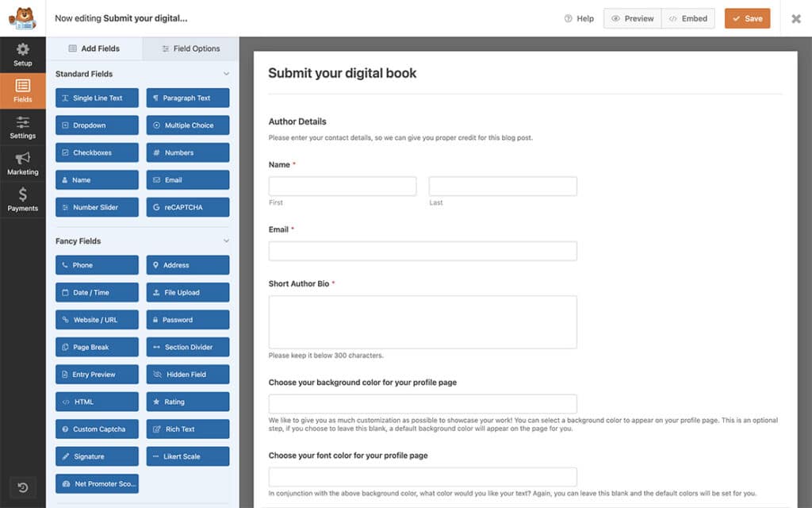This screenshot has width=812, height=508.
Task: Collapse the Standard Fields section
Action: [x=226, y=74]
